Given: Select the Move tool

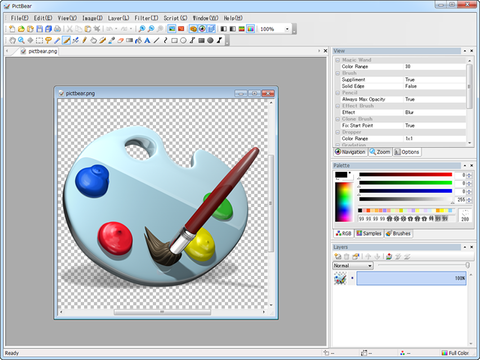Looking at the screenshot, I should click(30, 41).
